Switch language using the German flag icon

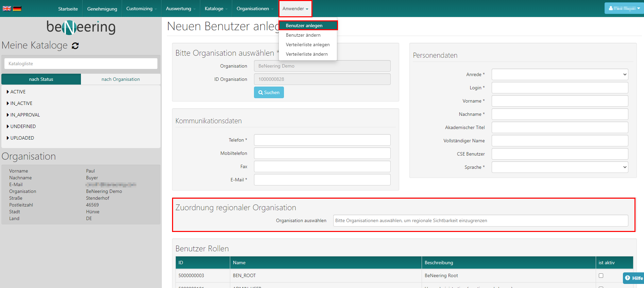[x=17, y=8]
